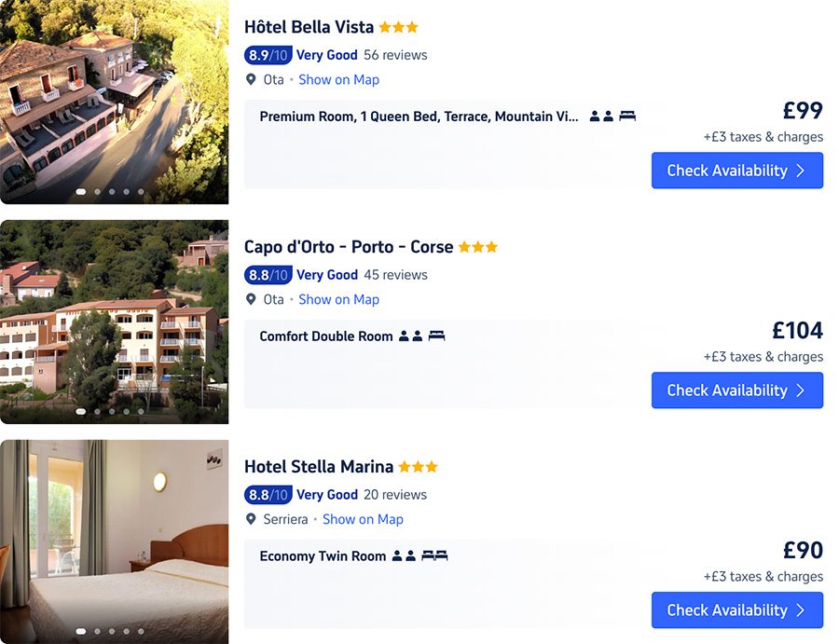Screen dimensions: 839x644
Task: Click the bed icon next to Comfort Double Room
Action: pyautogui.click(x=435, y=336)
